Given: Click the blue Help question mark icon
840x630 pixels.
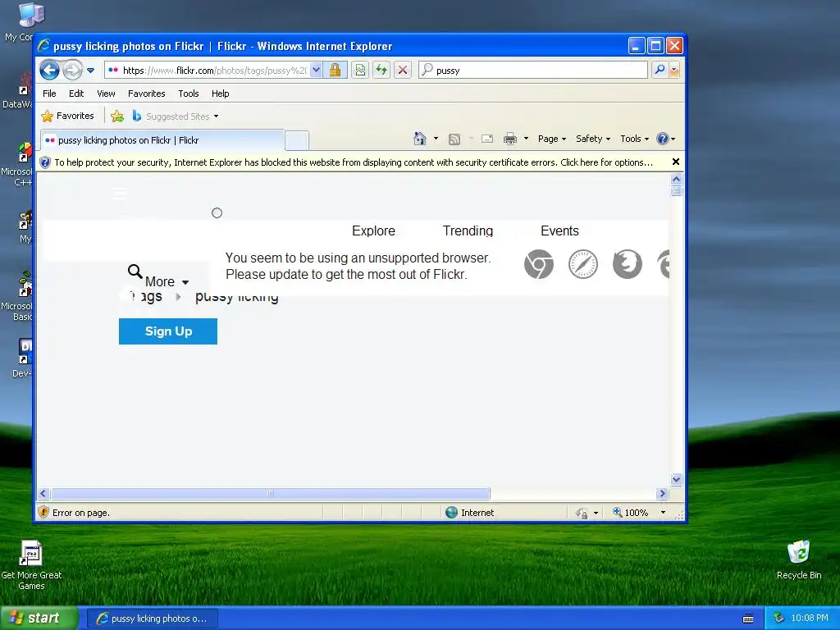Looking at the screenshot, I should tap(663, 139).
